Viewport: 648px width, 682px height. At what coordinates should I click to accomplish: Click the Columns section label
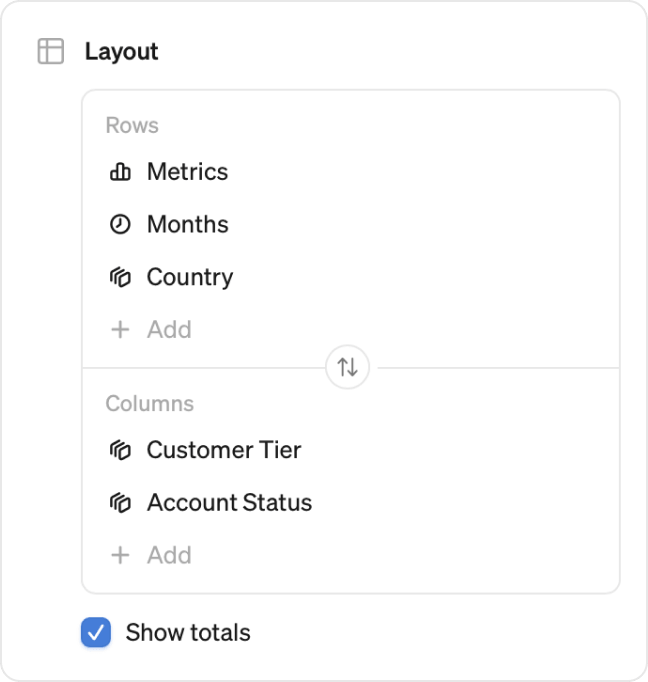tap(150, 404)
